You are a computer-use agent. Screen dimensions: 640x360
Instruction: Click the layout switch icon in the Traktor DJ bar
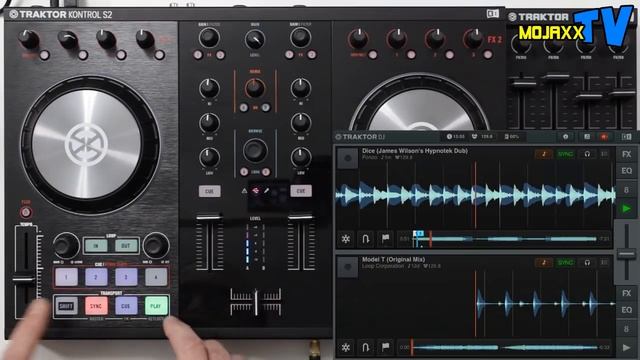(x=627, y=137)
